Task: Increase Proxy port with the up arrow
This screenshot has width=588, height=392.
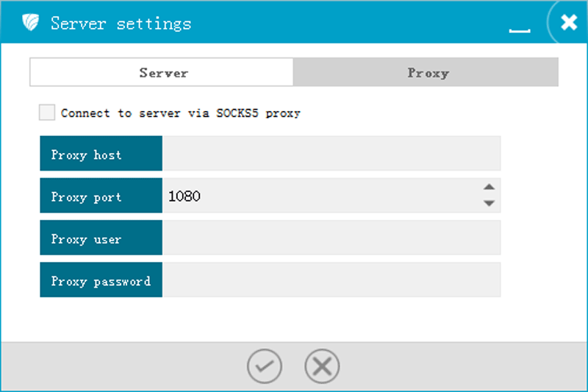Action: coord(489,188)
